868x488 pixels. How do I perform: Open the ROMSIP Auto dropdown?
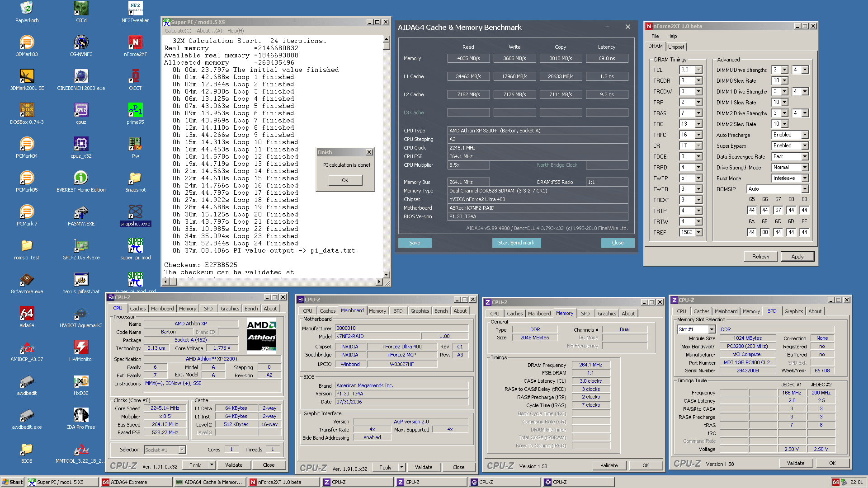click(805, 189)
